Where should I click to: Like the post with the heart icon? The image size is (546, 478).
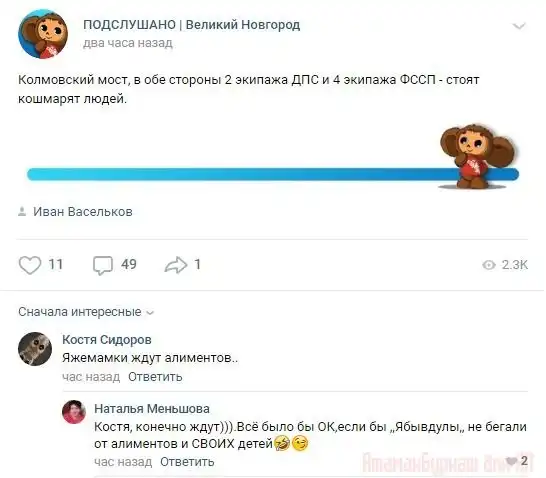(x=30, y=265)
